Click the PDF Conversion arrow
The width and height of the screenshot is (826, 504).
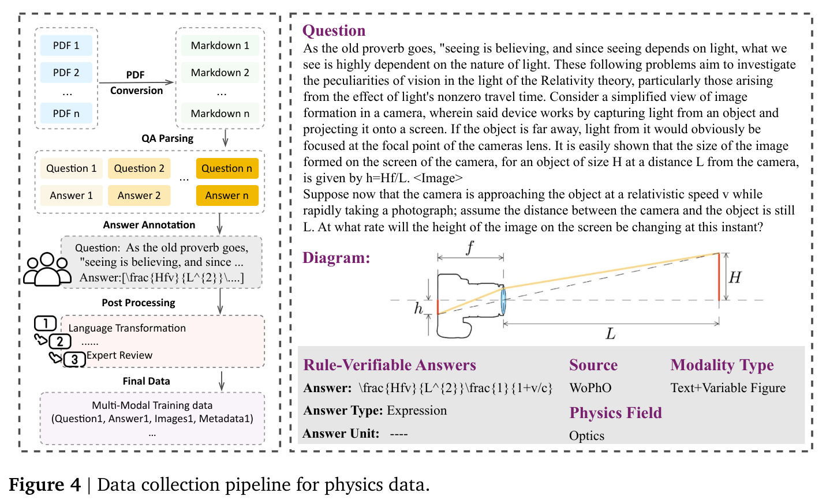tap(136, 82)
